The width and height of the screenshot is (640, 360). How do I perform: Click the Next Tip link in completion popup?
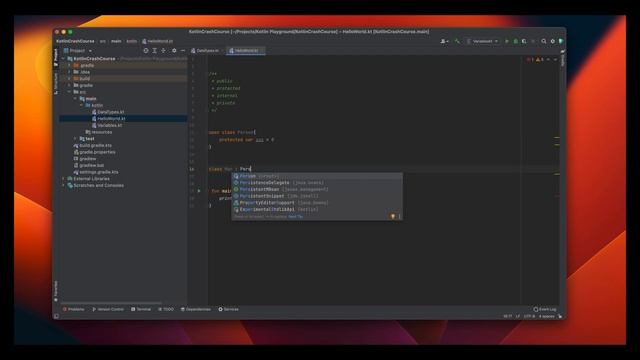click(x=296, y=217)
